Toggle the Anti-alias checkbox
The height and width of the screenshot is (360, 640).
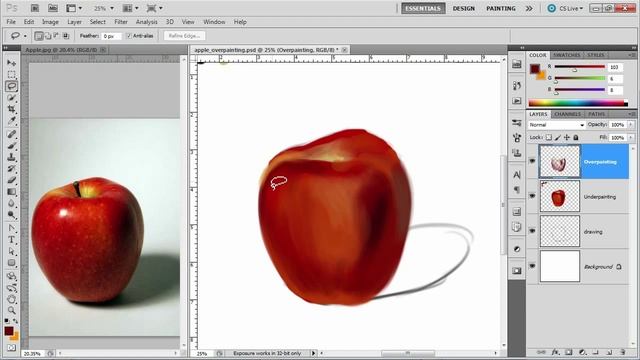[129, 36]
